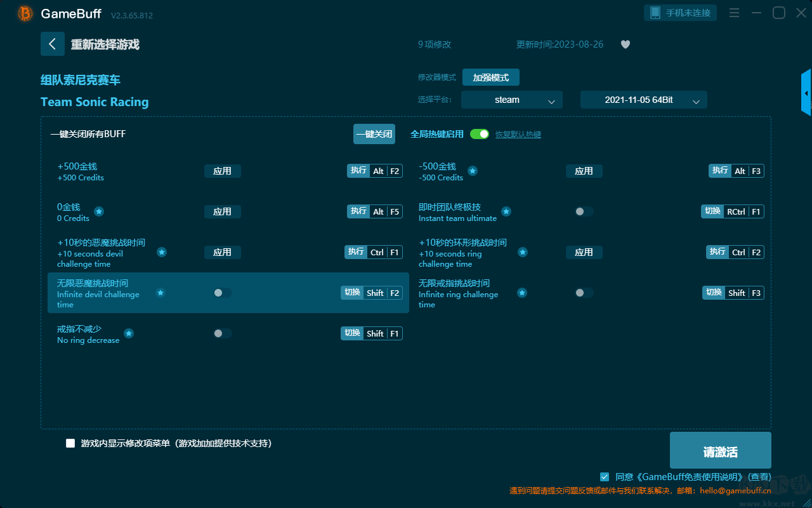Apply the -500金钱 cheat
Screen dimensions: 812x508
(584, 171)
